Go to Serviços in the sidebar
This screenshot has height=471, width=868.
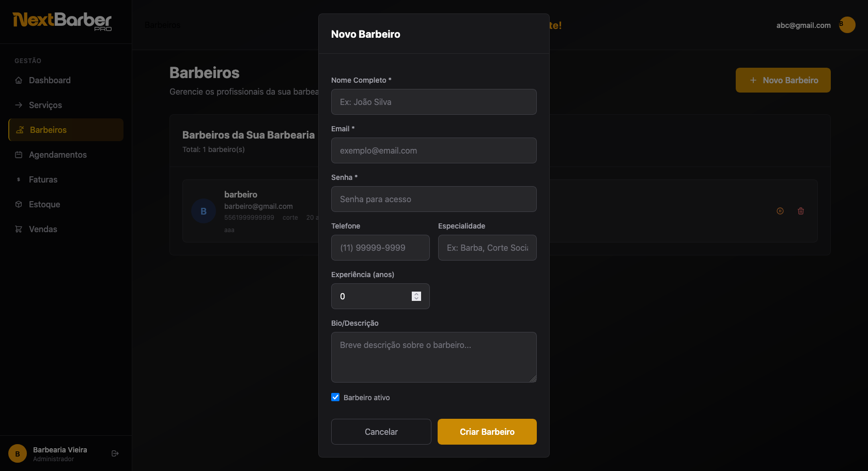45,105
